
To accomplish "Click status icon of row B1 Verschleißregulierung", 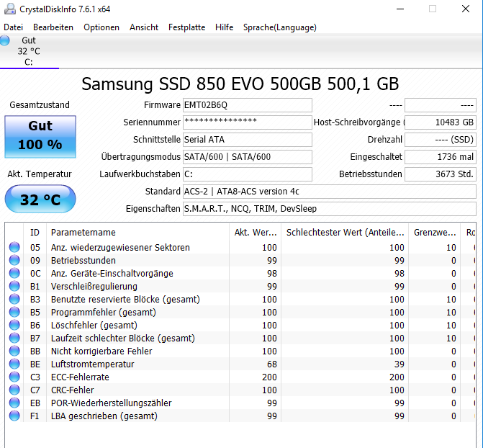I will click(14, 286).
